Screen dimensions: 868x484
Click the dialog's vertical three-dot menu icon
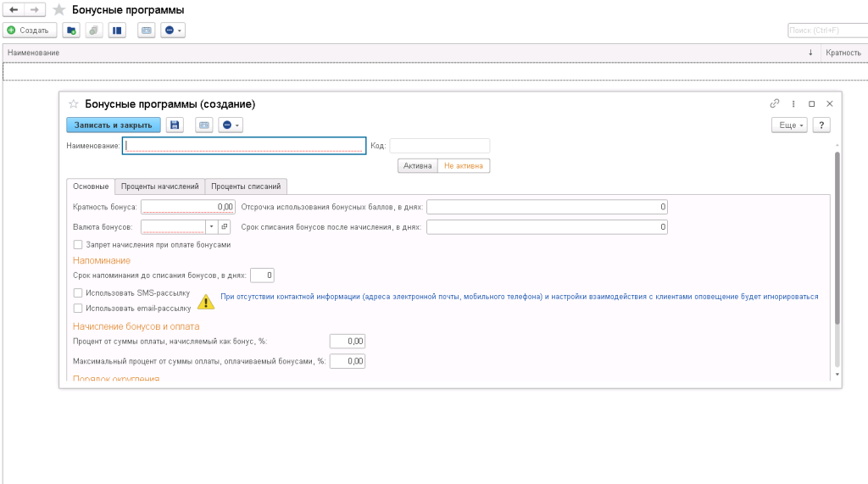click(x=793, y=103)
